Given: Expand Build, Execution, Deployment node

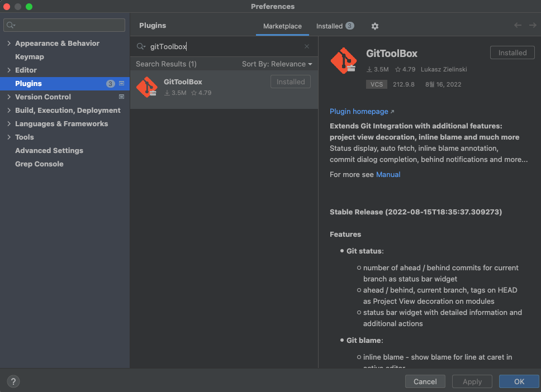Looking at the screenshot, I should 9,111.
